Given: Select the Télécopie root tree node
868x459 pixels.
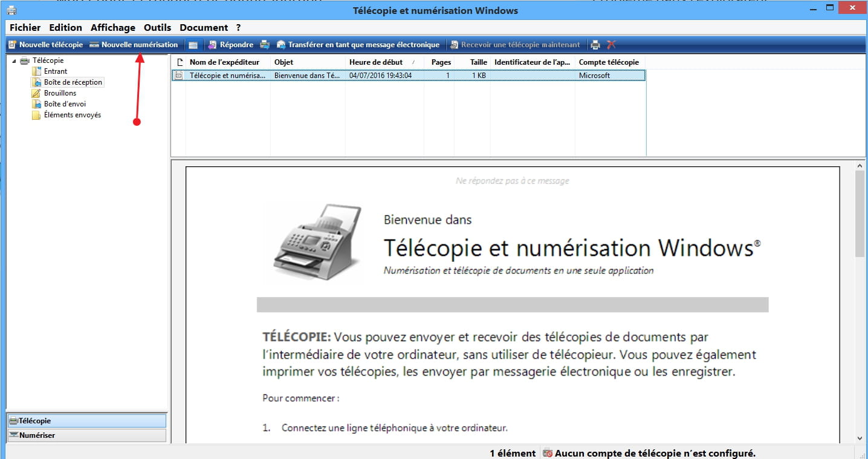Looking at the screenshot, I should pyautogui.click(x=48, y=60).
